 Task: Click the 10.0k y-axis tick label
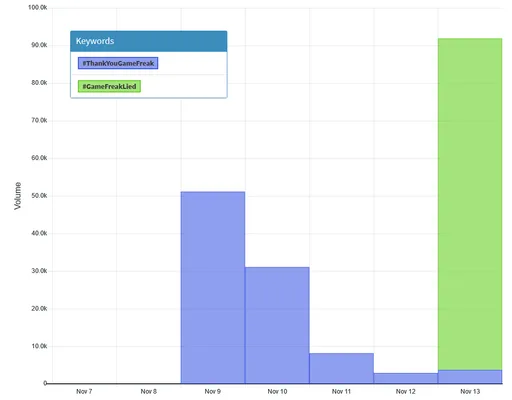coord(39,346)
